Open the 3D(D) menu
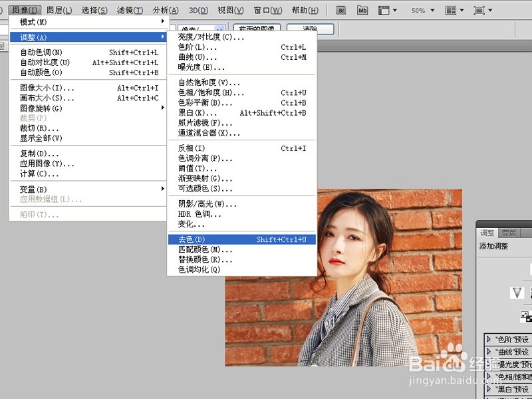The width and height of the screenshot is (532, 399). click(x=198, y=10)
